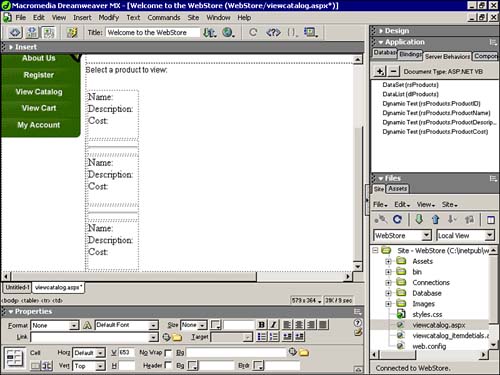Expand Connections folder in site tree
Image resolution: width=500 pixels, height=375 pixels.
tap(388, 283)
